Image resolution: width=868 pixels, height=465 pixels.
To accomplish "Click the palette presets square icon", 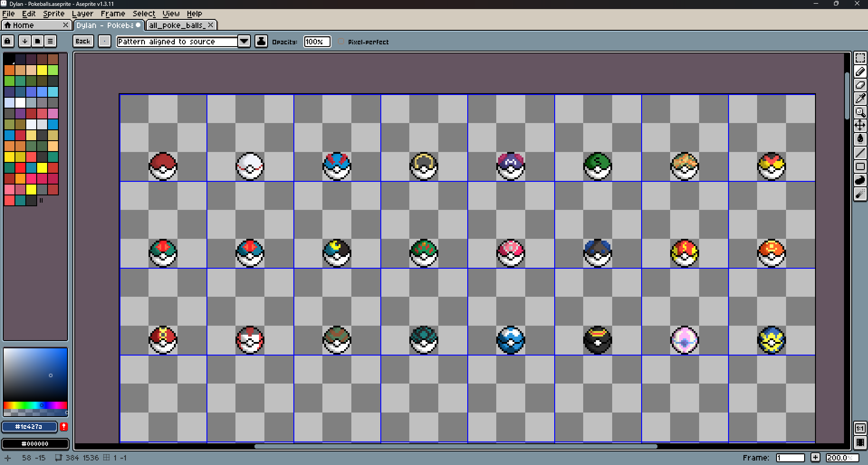I will (x=37, y=41).
